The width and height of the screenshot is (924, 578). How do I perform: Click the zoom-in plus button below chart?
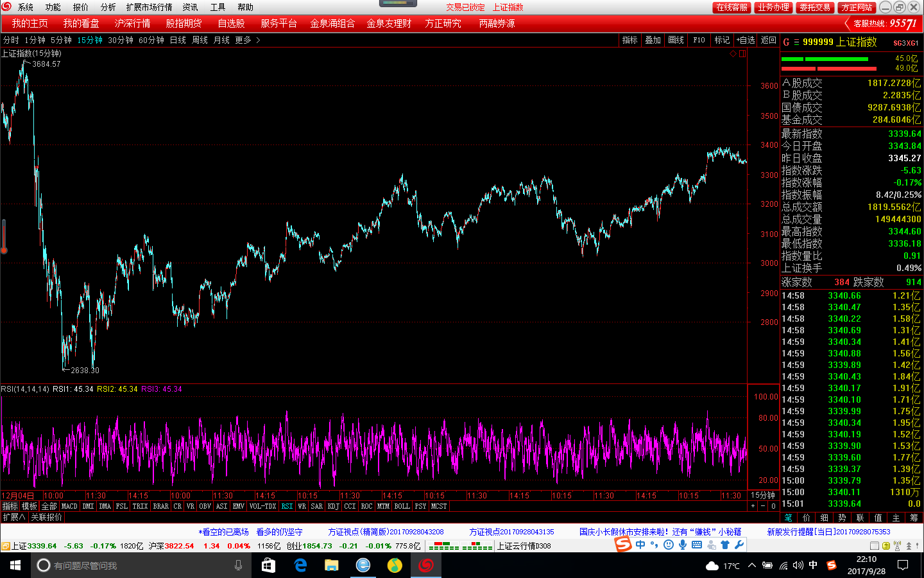click(x=753, y=506)
